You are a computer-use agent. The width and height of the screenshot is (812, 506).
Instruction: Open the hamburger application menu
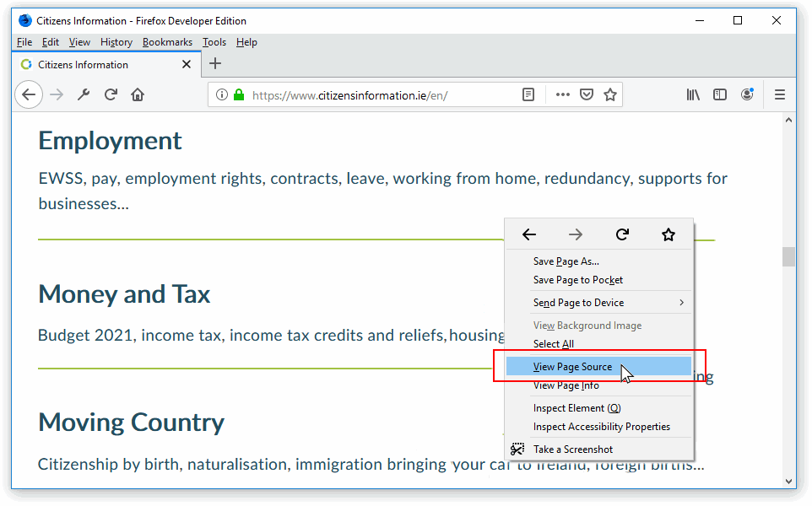click(x=780, y=94)
